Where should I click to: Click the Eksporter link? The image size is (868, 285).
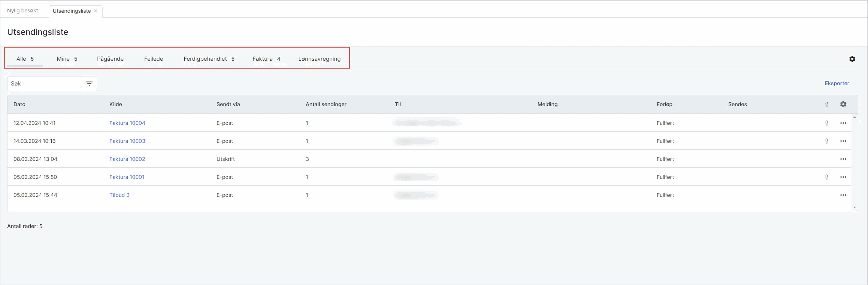(x=837, y=83)
